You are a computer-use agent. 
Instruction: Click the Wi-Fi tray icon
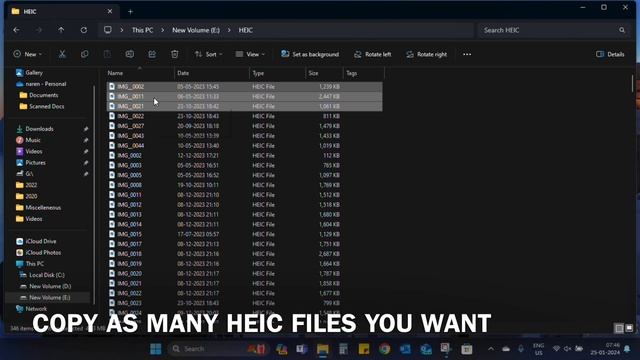[556, 349]
